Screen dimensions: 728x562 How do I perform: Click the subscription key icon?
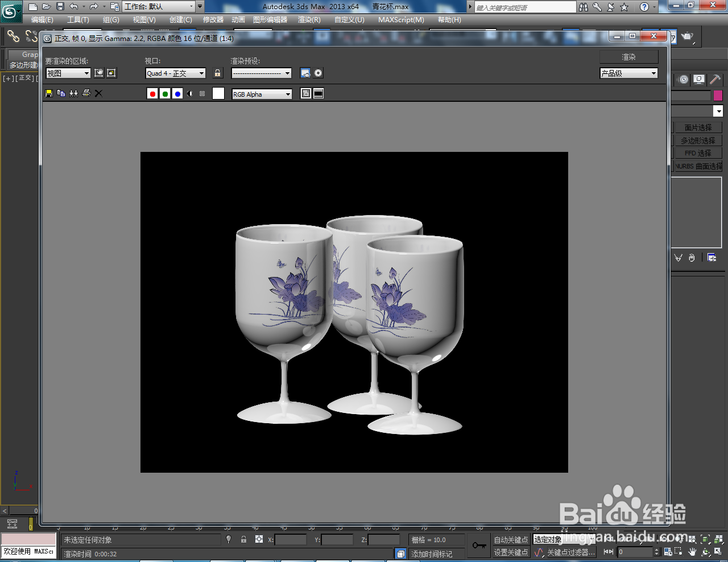[x=597, y=7]
